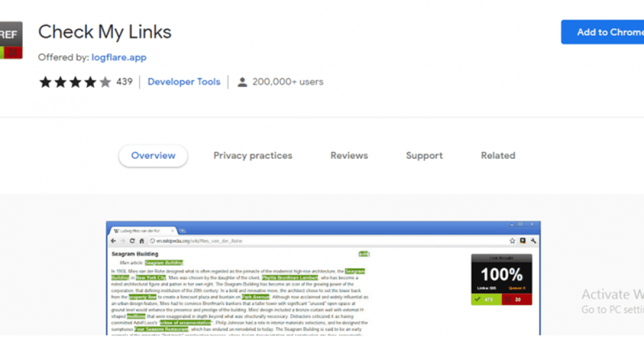
Task: Open the logflare.app developer link
Action: click(118, 57)
